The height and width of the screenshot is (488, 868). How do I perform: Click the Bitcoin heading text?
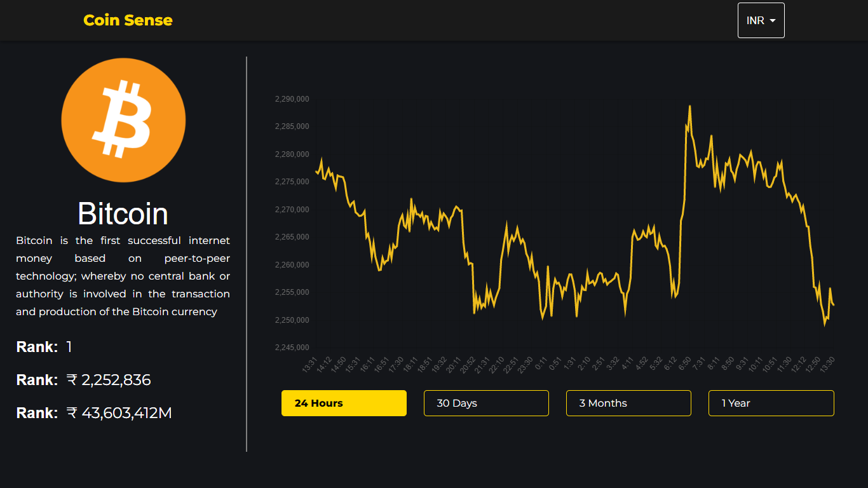(123, 213)
